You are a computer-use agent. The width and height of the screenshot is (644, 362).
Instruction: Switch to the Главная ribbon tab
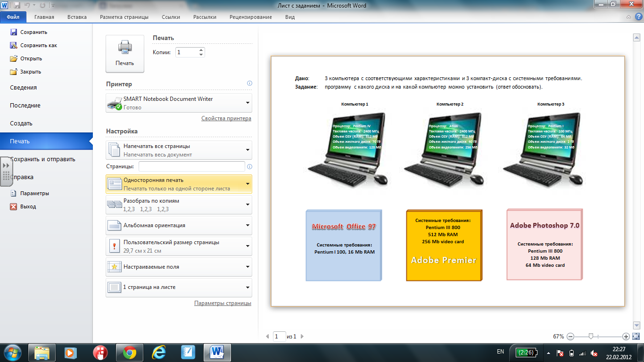pyautogui.click(x=44, y=17)
